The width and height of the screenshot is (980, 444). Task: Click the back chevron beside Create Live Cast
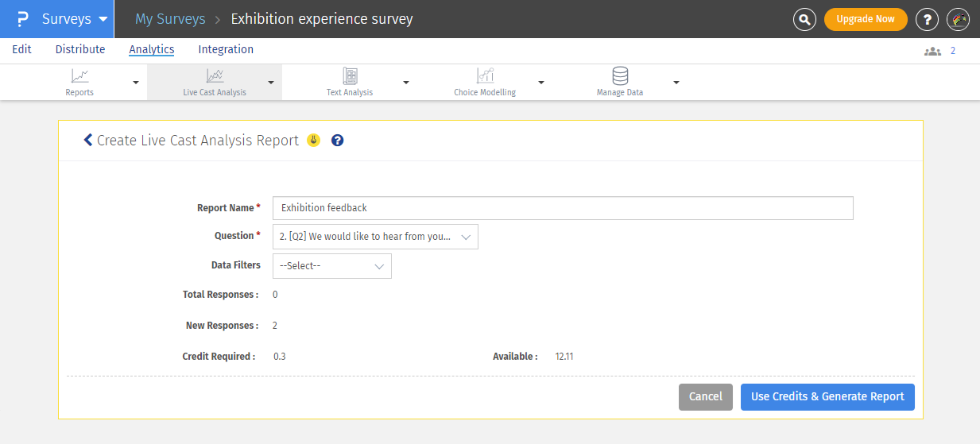(x=88, y=141)
